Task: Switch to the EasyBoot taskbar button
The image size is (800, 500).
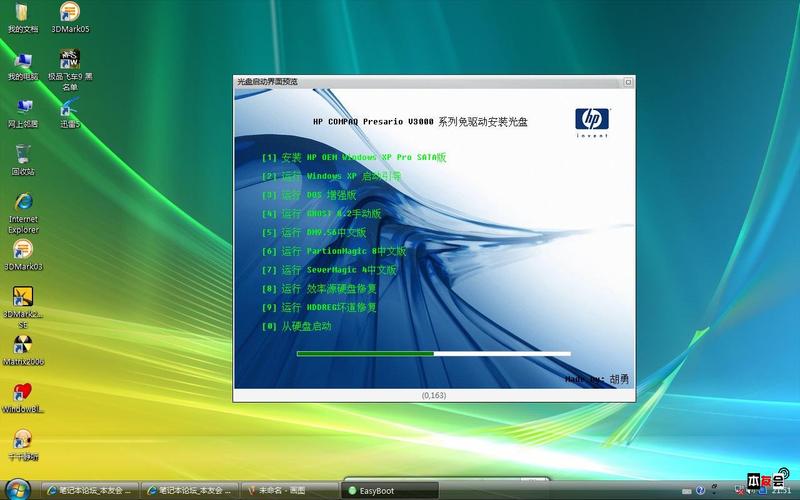Action: [390, 491]
